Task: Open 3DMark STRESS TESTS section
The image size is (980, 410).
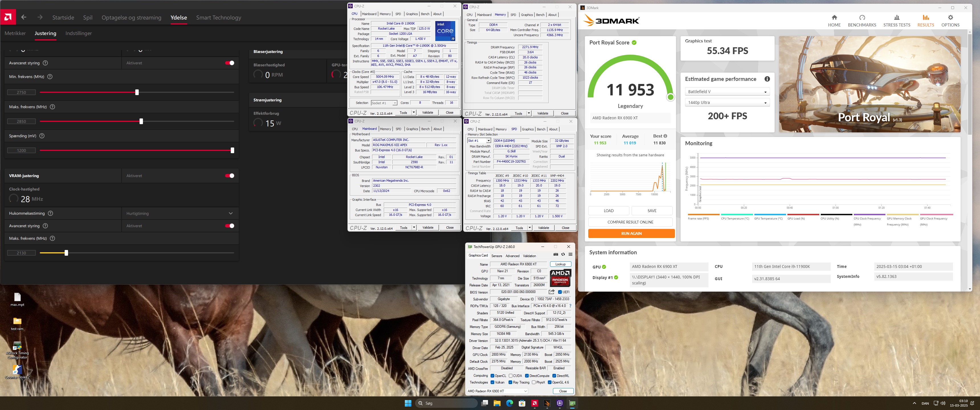Action: coord(896,20)
